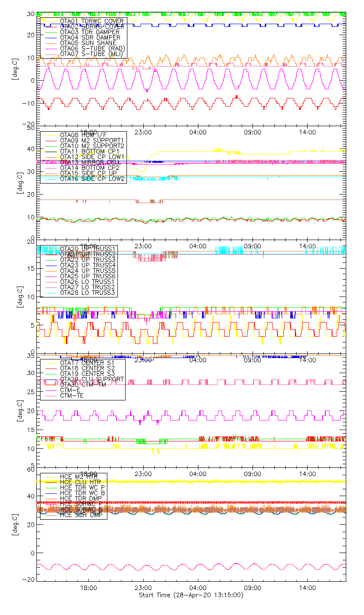This screenshot has height=615, width=364.
Task: Click the line swatch beside OTA23 UP TRUSS4
Action: (x=50, y=265)
